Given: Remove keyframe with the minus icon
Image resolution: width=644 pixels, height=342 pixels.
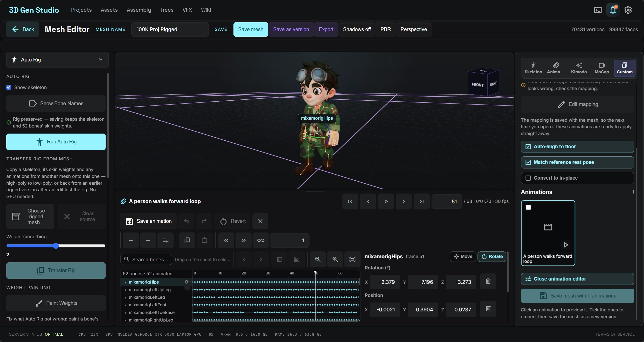Looking at the screenshot, I should tap(148, 240).
